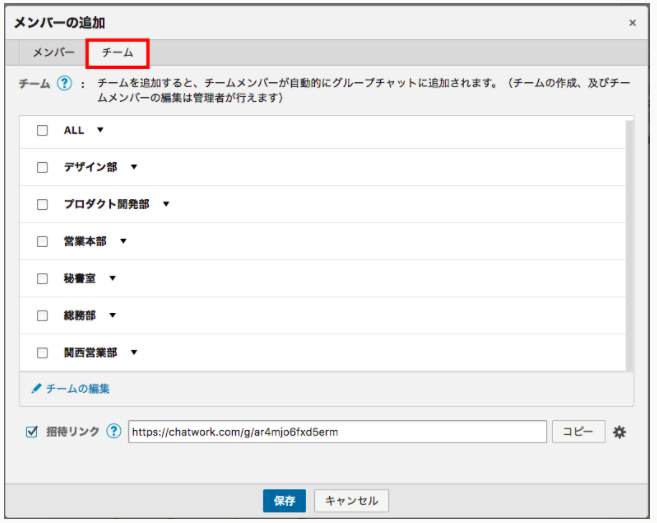
Task: Select the チーム tab
Action: coord(117,52)
